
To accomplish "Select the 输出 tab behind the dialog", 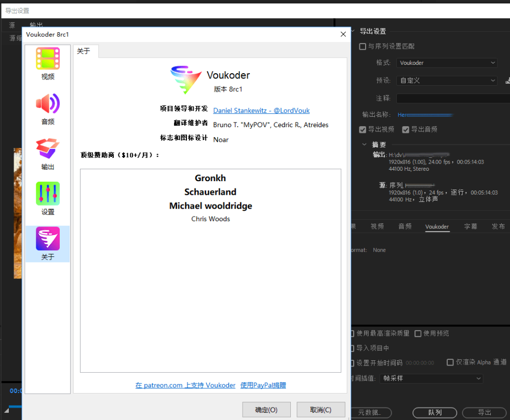I will coord(36,24).
